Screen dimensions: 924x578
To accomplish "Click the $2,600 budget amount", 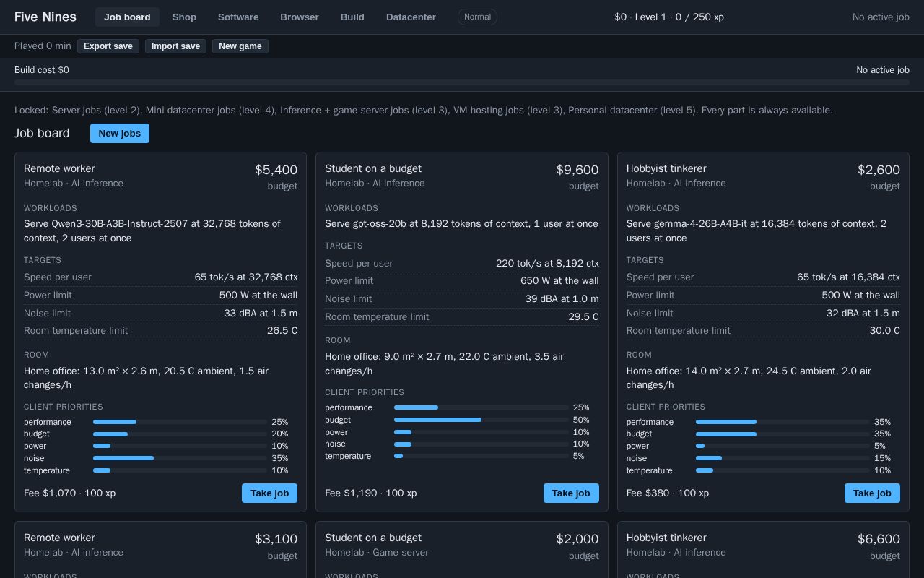I will pyautogui.click(x=879, y=170).
